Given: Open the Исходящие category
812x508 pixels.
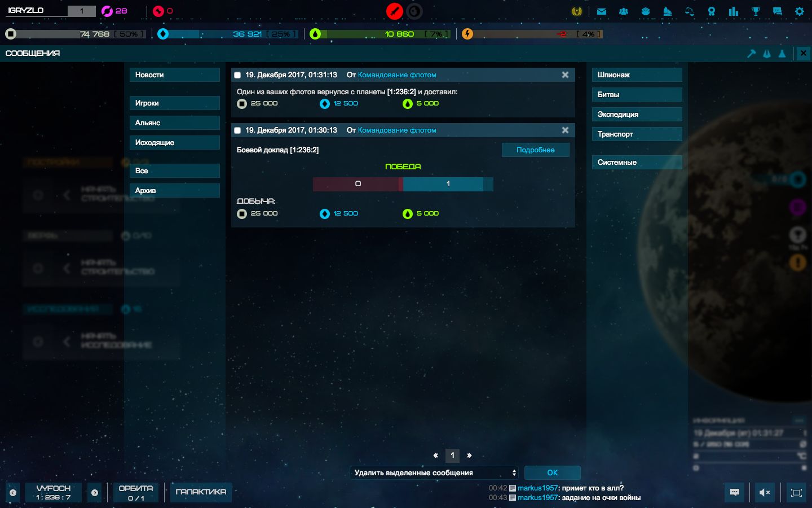Looking at the screenshot, I should [x=175, y=143].
